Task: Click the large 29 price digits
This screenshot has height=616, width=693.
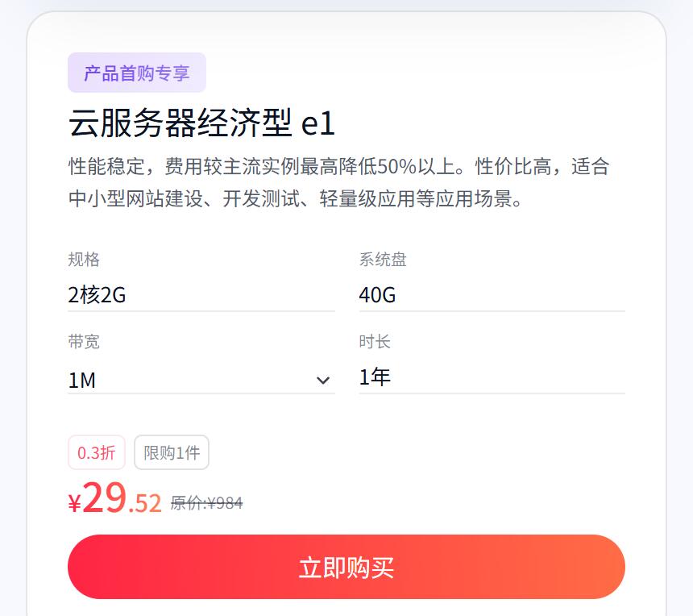Action: click(x=104, y=497)
